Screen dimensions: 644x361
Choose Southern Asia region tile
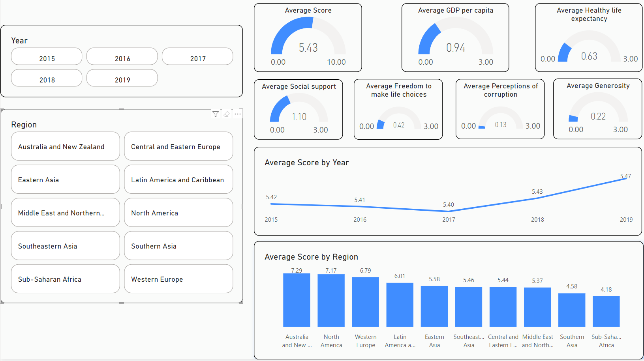tap(178, 245)
